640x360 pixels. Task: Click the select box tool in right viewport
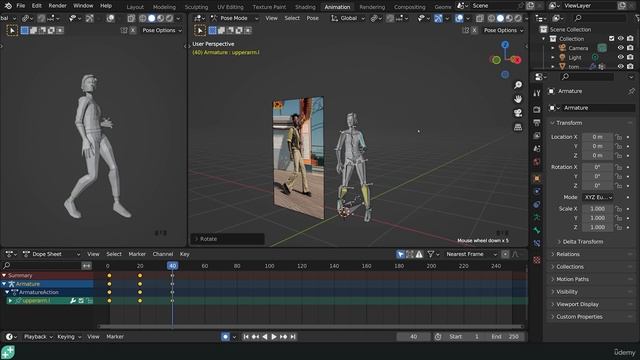[x=200, y=30]
